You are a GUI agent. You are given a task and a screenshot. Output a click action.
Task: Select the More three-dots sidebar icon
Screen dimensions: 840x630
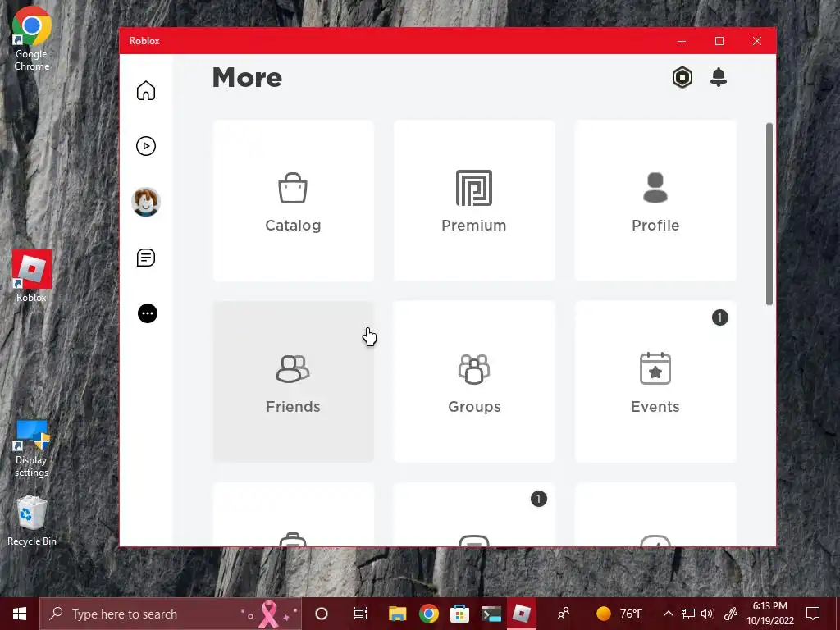click(x=148, y=313)
